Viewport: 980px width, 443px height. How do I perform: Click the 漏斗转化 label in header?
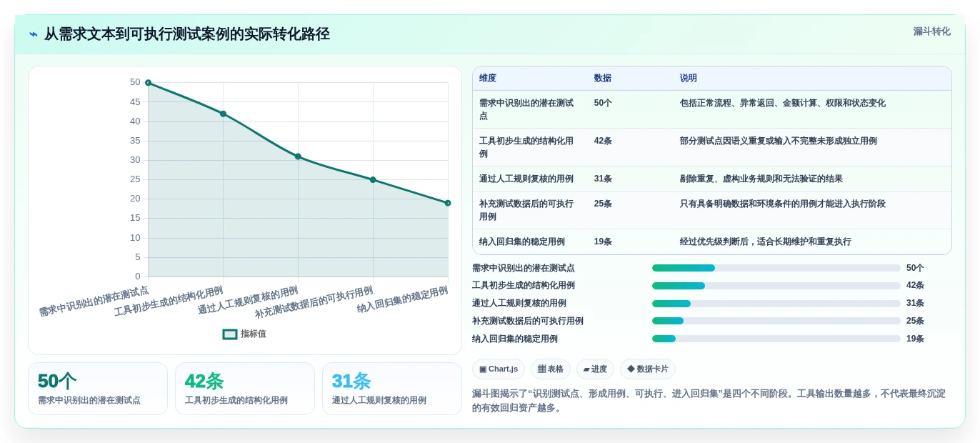point(931,31)
